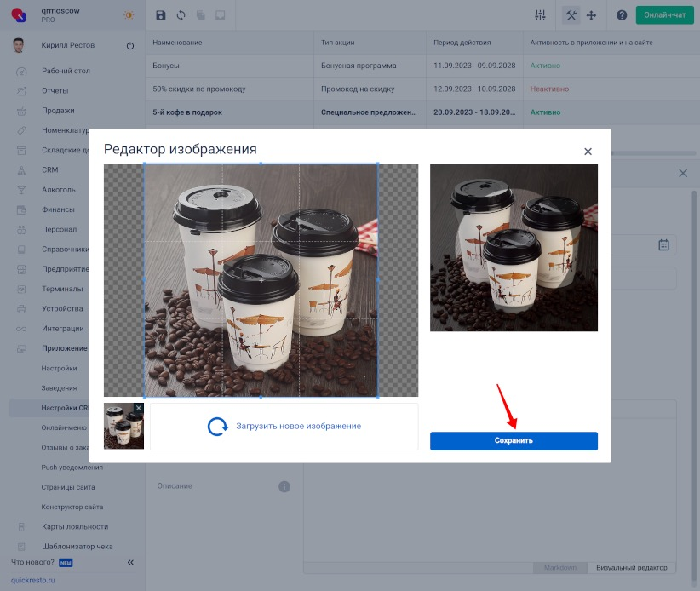Click the Финансы wallet icon
Viewport: 700px width, 591px height.
21,209
